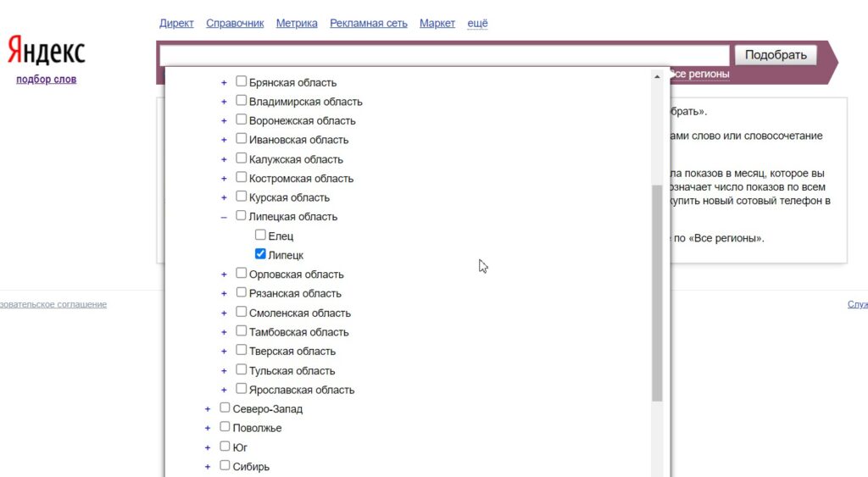Open the подбор слов link

[47, 79]
